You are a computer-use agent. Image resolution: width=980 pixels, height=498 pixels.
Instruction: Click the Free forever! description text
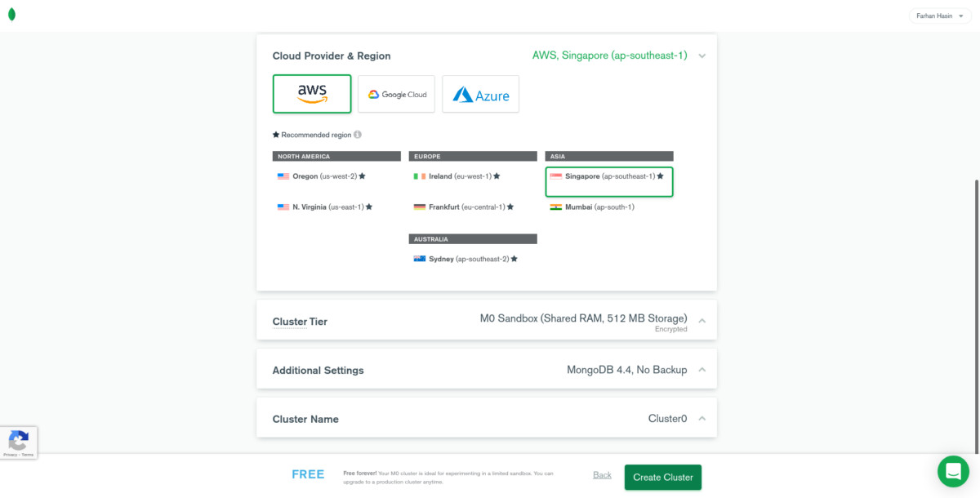point(448,478)
